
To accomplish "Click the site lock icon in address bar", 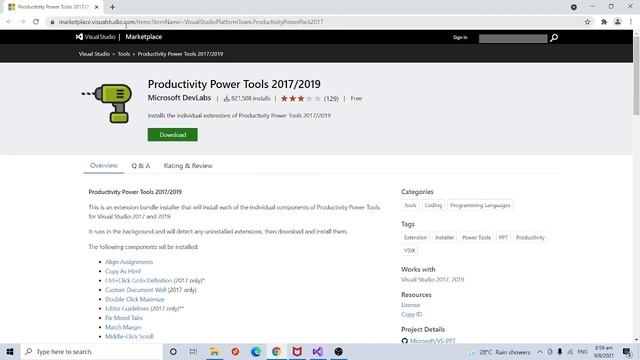I will click(x=52, y=22).
